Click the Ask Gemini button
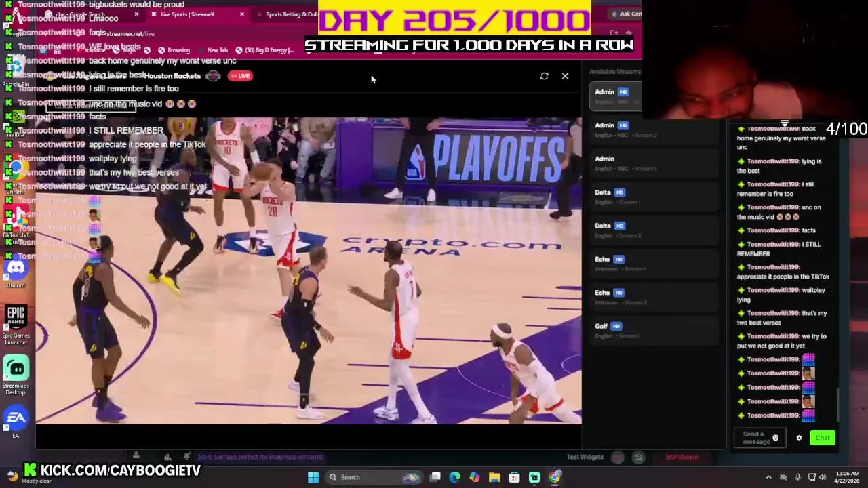Screen dimensions: 868x488 [x=626, y=14]
